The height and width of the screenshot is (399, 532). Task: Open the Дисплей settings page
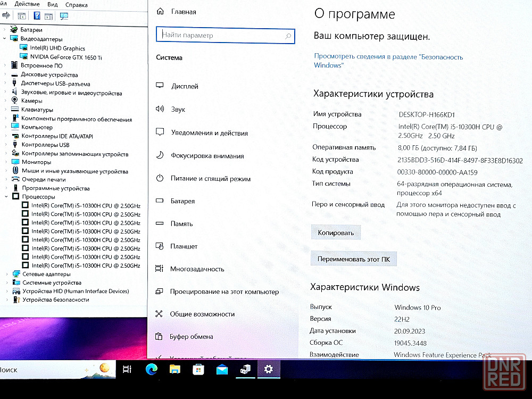pos(185,86)
